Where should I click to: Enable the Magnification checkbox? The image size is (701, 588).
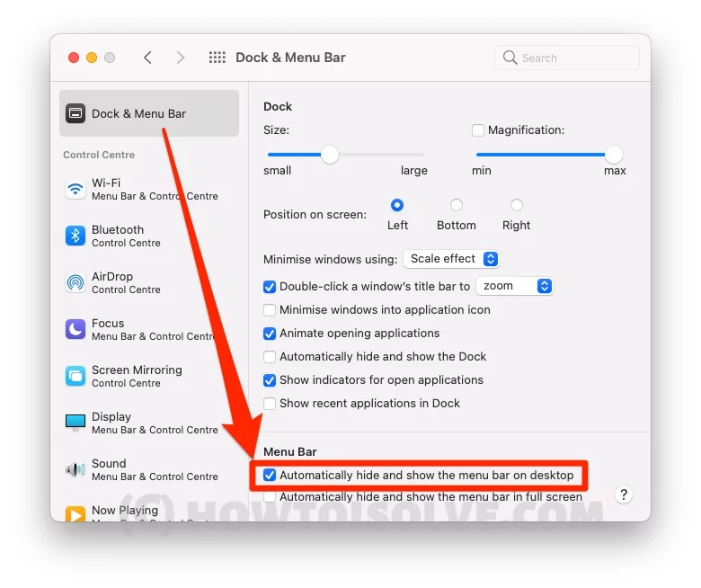point(478,130)
